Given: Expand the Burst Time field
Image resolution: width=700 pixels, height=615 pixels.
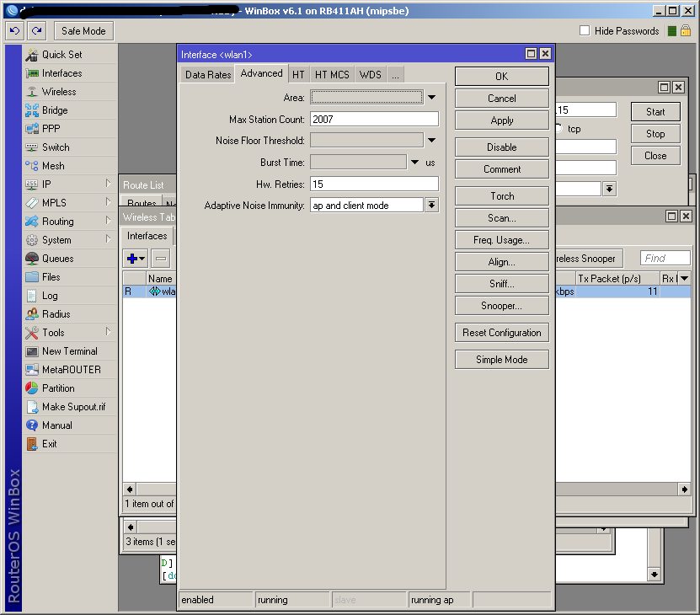Looking at the screenshot, I should tap(414, 162).
